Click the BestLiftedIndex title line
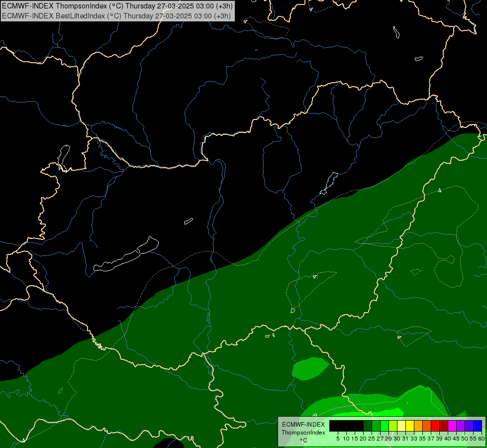The height and width of the screenshot is (448, 487). pos(116,16)
